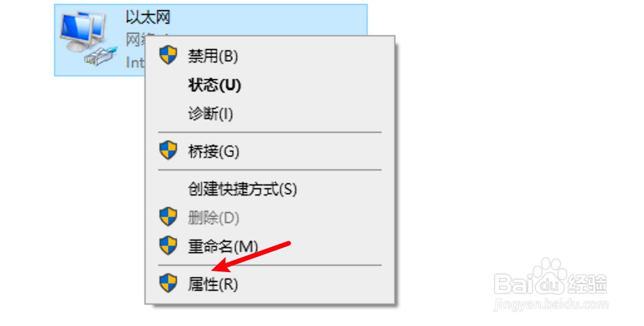
Task: Click the shield icon beside 桥接(G)
Action: click(x=168, y=150)
